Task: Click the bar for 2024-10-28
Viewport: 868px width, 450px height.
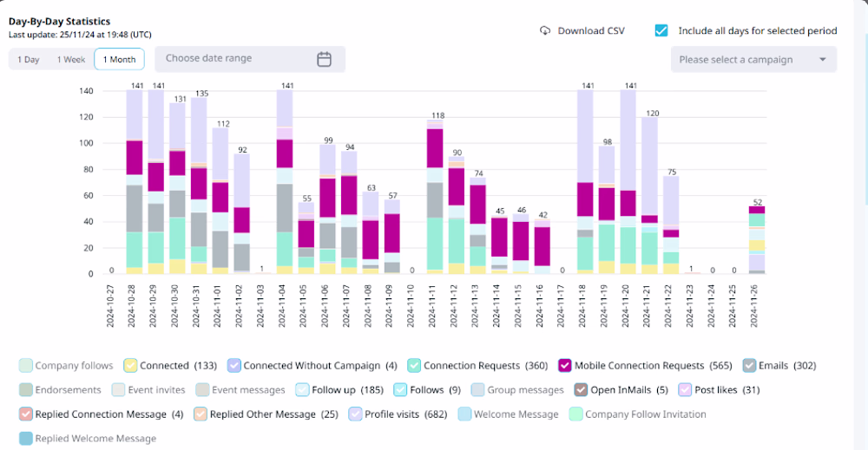Action: point(135,182)
